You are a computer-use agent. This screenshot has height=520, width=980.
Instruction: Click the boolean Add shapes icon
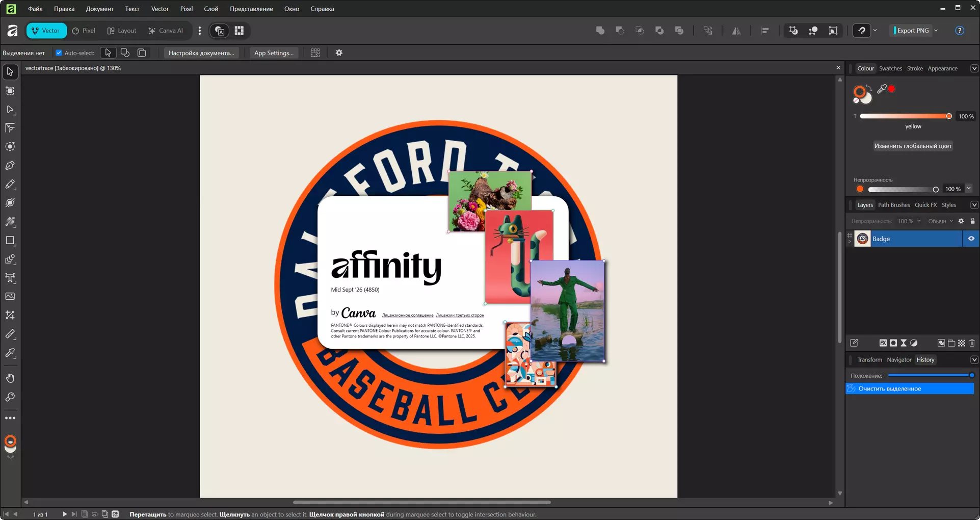[x=600, y=31]
